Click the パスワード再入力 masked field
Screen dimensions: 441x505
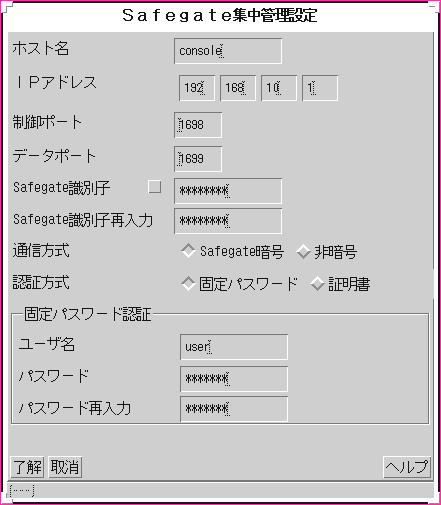point(234,409)
